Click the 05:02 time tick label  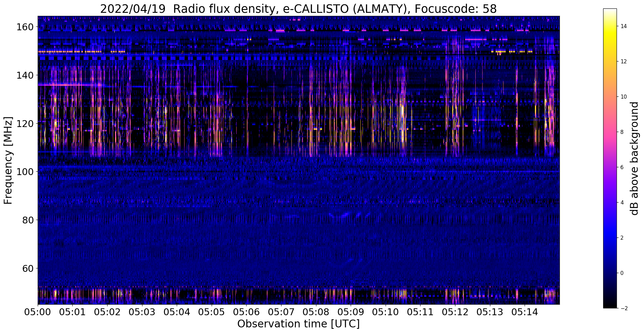[107, 312]
